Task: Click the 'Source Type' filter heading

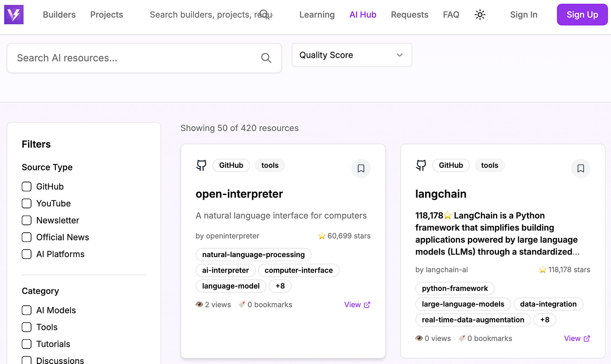Action: (x=47, y=167)
